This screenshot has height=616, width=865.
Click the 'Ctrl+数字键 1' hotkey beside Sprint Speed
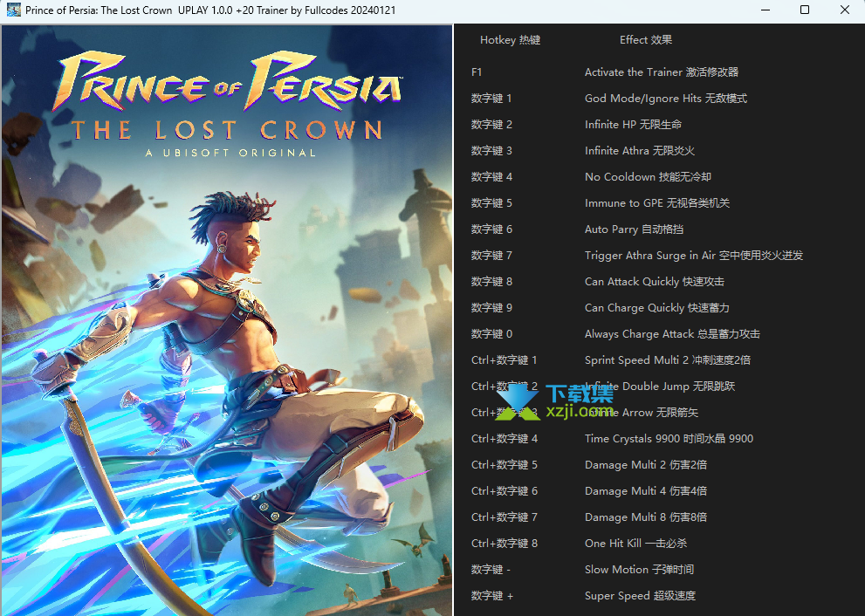(x=505, y=360)
